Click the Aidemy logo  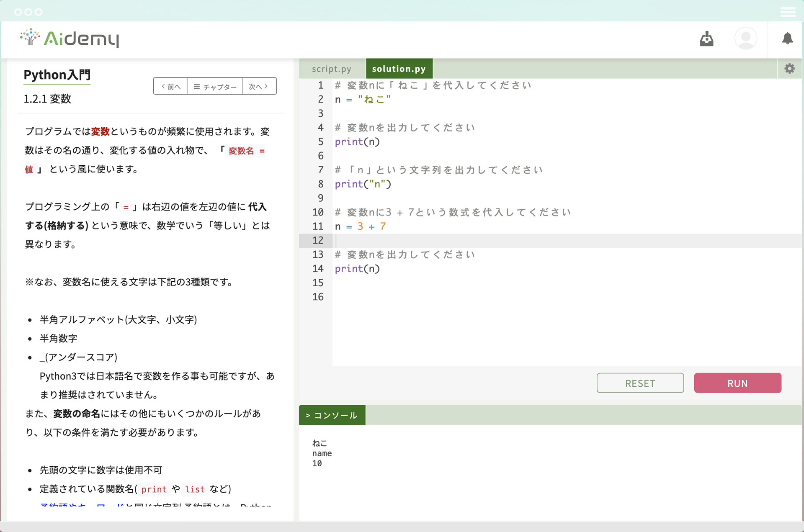70,39
